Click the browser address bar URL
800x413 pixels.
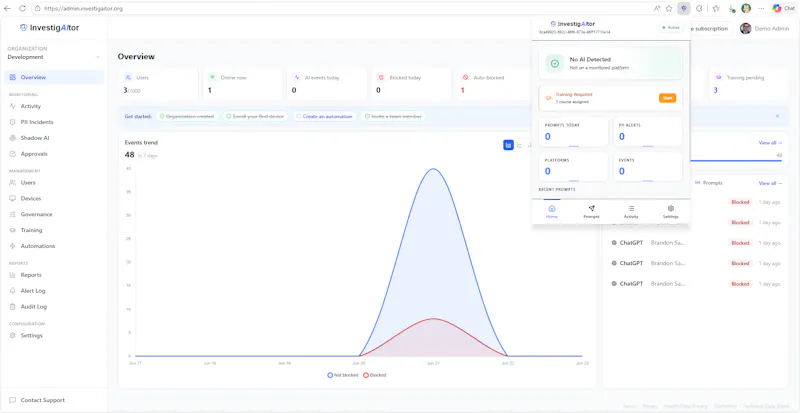[x=83, y=9]
